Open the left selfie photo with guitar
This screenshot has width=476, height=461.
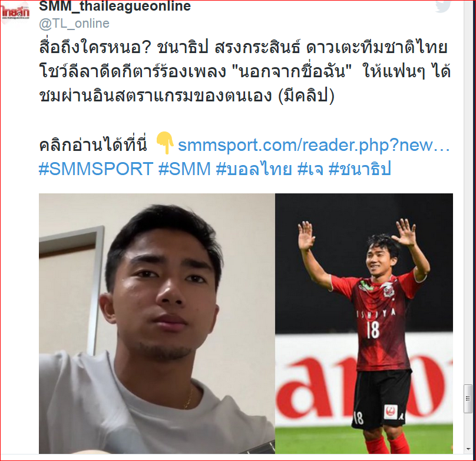pyautogui.click(x=157, y=324)
